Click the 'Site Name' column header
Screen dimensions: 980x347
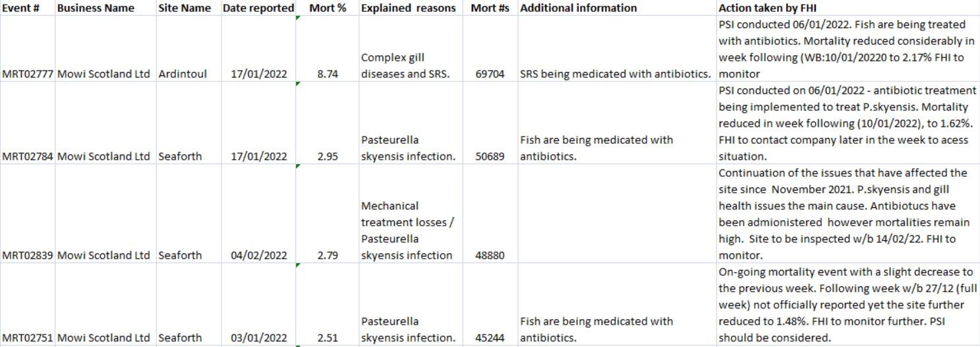[185, 8]
